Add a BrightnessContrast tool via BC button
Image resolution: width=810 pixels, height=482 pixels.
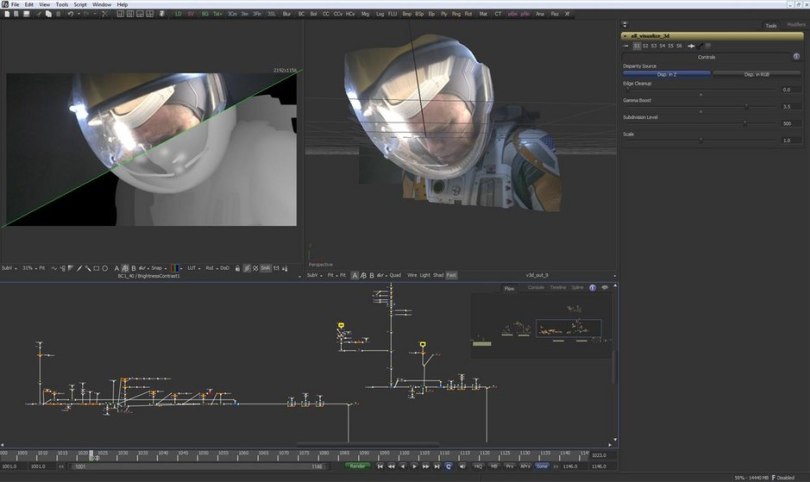coord(301,14)
